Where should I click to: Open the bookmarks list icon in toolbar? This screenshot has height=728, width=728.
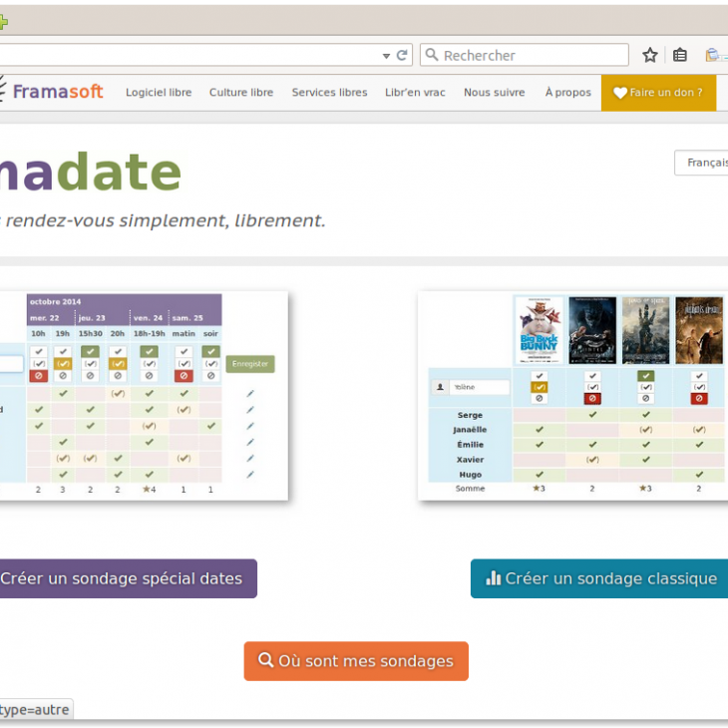680,55
